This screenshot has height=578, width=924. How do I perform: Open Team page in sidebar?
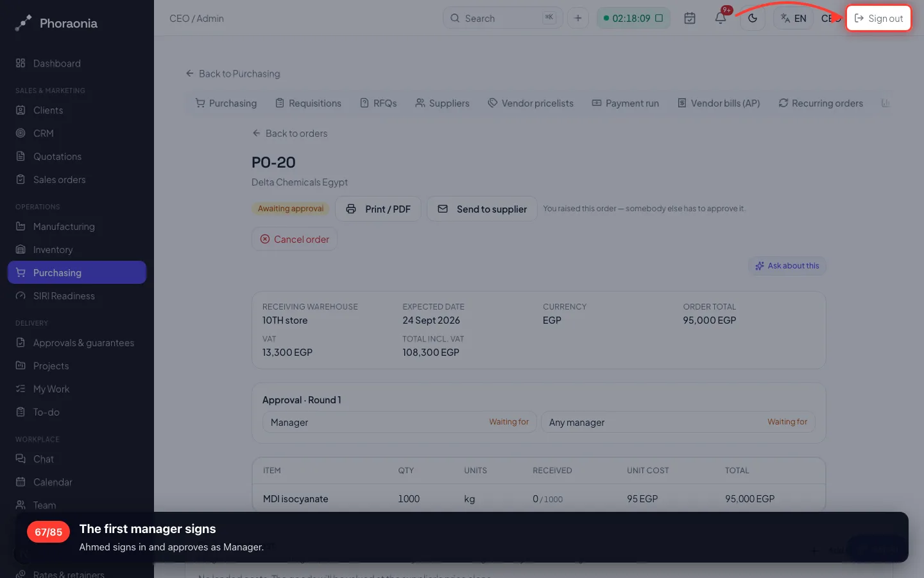(77, 505)
